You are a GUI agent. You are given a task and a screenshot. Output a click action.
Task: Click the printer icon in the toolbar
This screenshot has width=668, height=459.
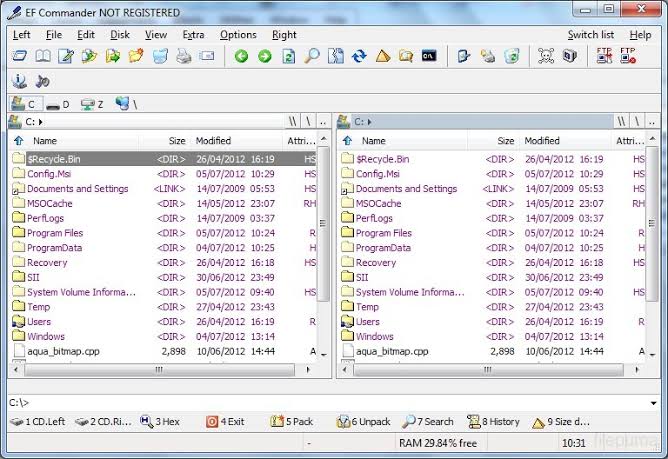tap(184, 56)
